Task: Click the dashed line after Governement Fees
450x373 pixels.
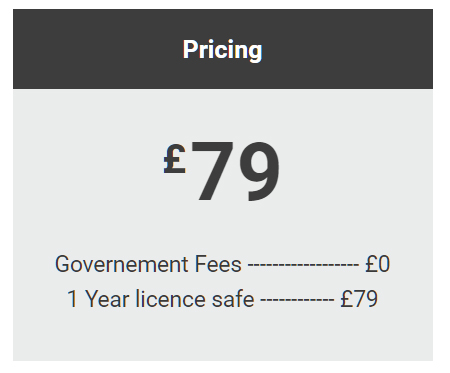Action: pyautogui.click(x=303, y=266)
